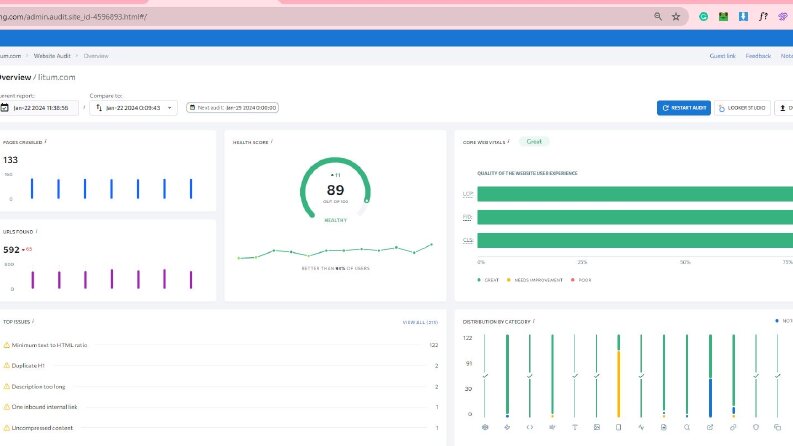Click the zoom magnifier icon in address bar
The image size is (793, 446).
[x=657, y=17]
